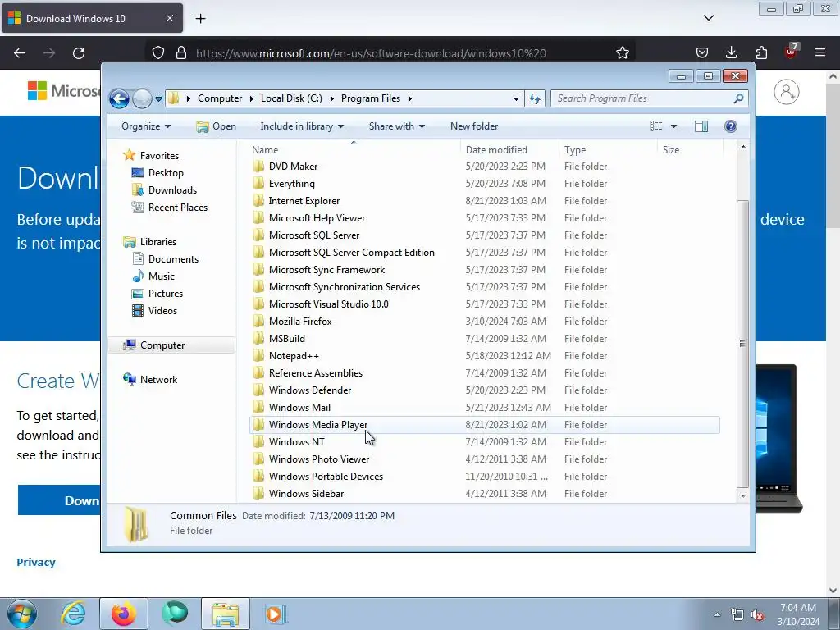Select the DVD Maker folder
This screenshot has height=630, width=840.
[293, 167]
